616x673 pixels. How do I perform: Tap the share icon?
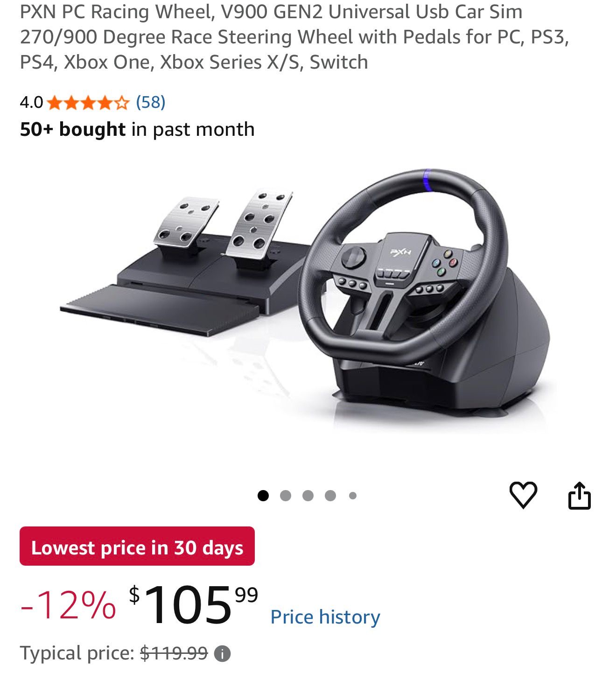click(x=579, y=495)
